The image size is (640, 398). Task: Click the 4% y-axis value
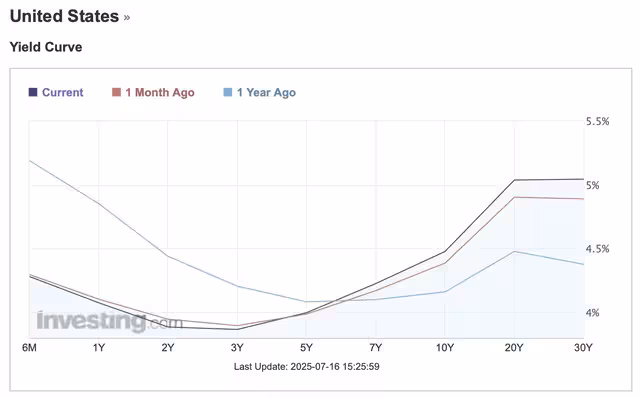tap(593, 313)
